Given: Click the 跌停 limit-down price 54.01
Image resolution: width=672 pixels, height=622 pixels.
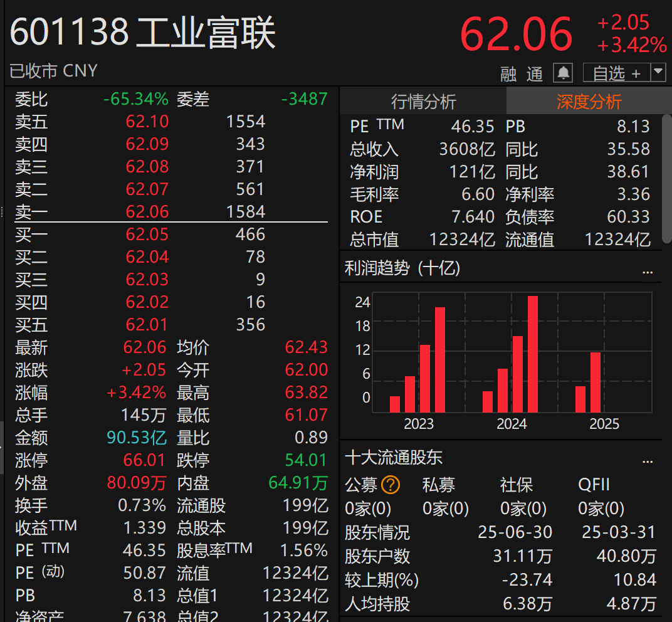Looking at the screenshot, I should coord(307,460).
